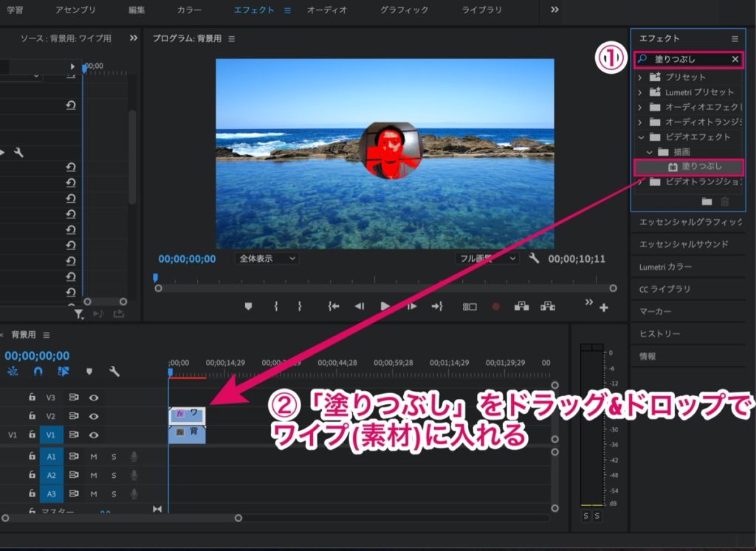This screenshot has height=551, width=756.
Task: Open the エッセンシャルグラフィックス panel
Action: pos(689,222)
